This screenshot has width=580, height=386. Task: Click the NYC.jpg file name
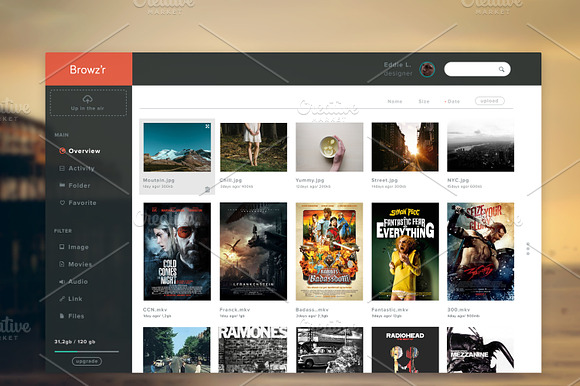click(x=458, y=180)
